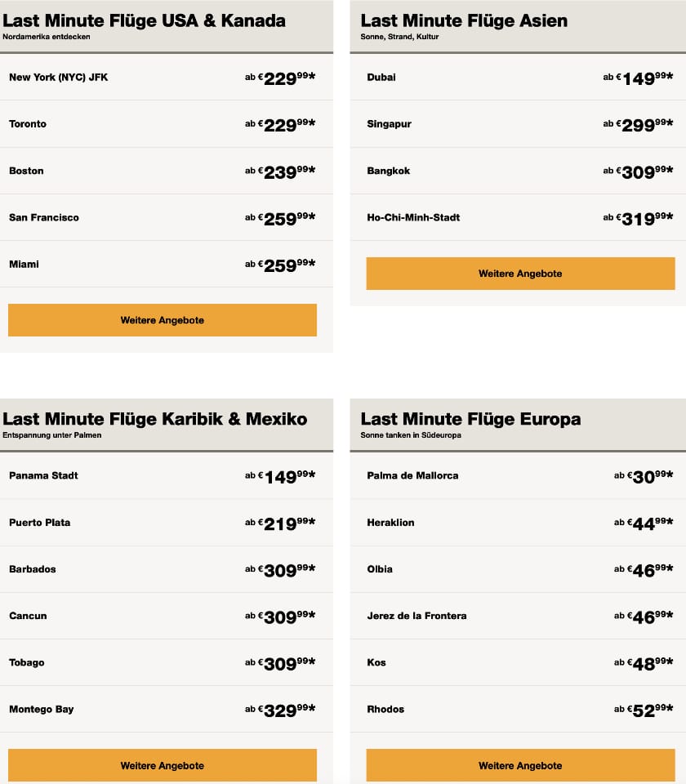Image resolution: width=686 pixels, height=784 pixels.
Task: View the Miami flight offer
Action: (162, 264)
